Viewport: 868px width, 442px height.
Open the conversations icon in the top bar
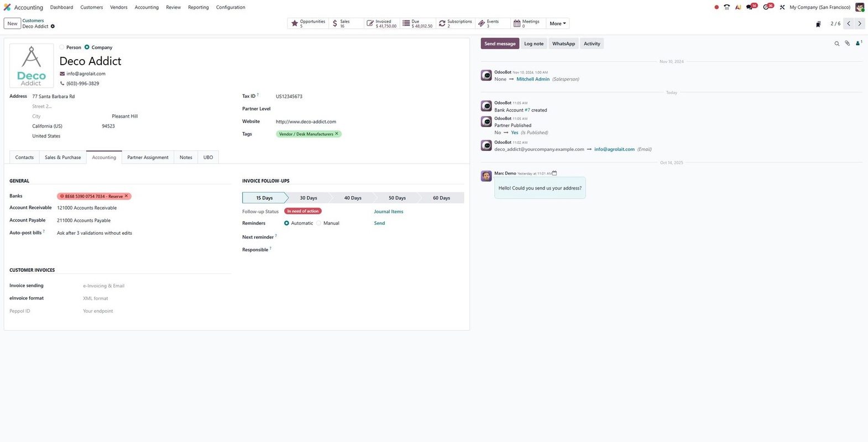point(750,7)
